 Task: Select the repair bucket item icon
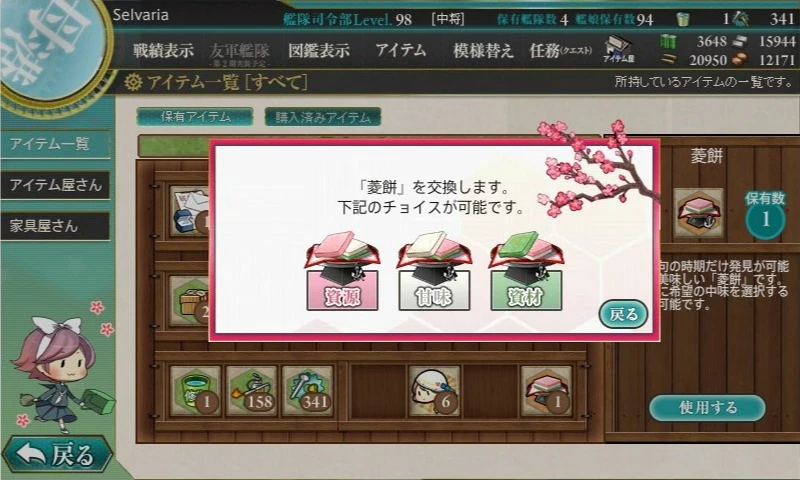196,391
